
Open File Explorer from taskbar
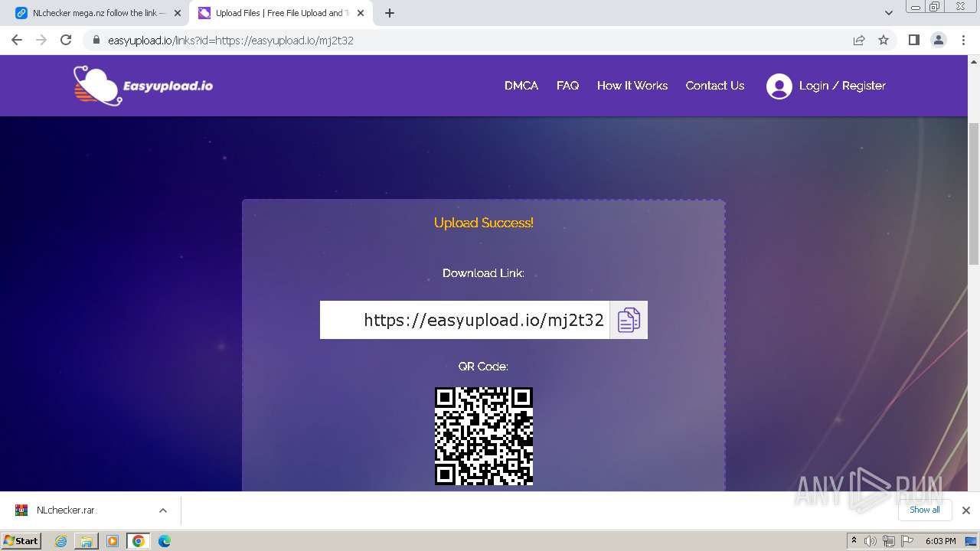pos(87,541)
